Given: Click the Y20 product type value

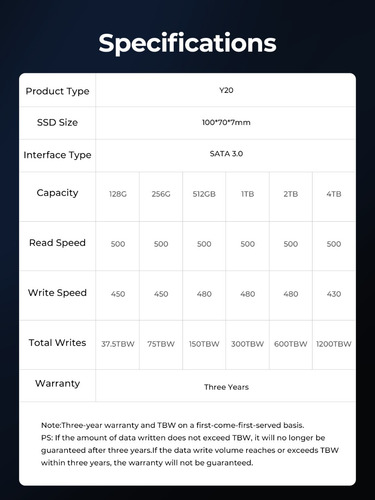Looking at the screenshot, I should coord(226,90).
